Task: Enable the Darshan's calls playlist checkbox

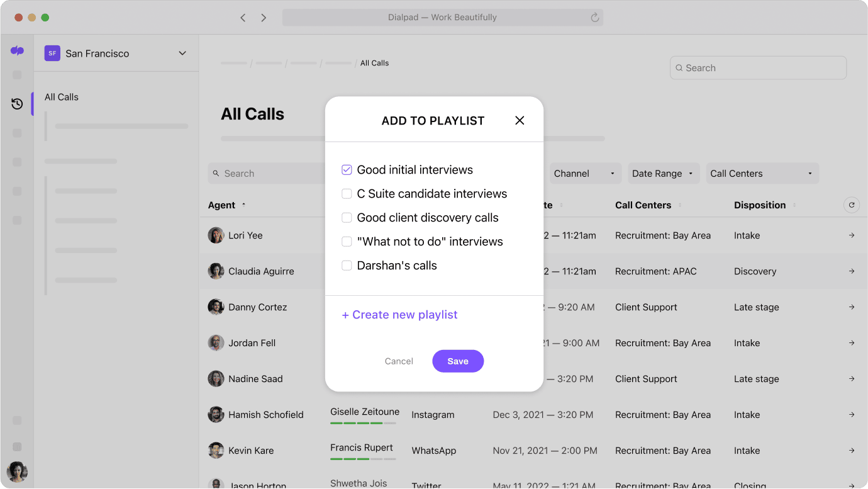Action: coord(347,265)
